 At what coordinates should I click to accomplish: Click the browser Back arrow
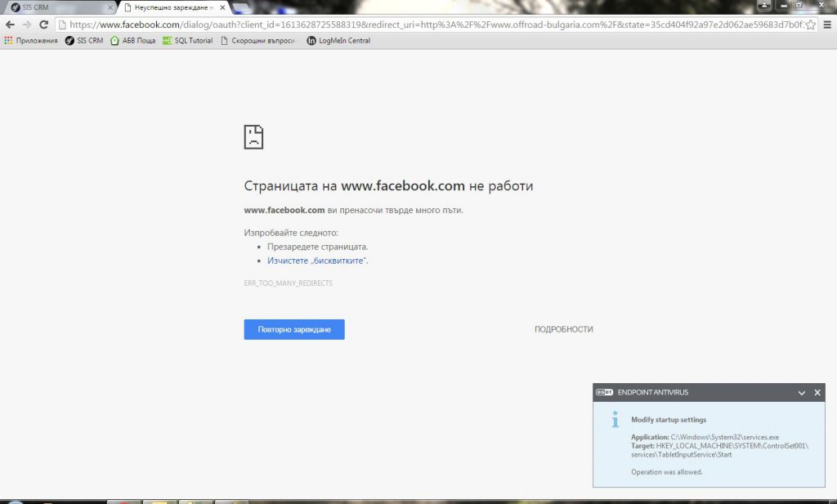point(10,25)
